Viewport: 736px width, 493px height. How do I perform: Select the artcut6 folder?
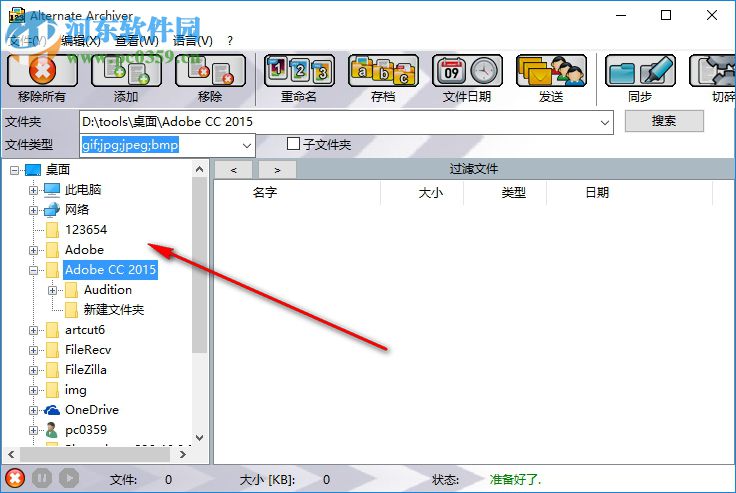pyautogui.click(x=85, y=330)
